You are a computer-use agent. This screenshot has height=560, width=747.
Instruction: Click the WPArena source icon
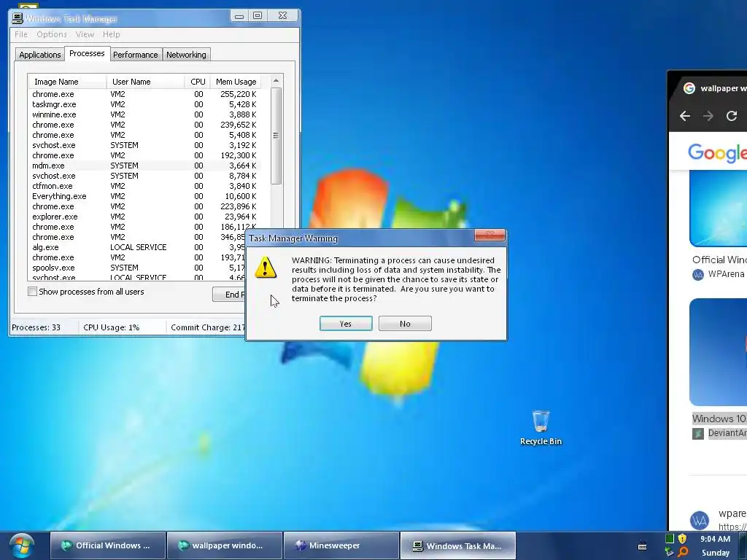click(698, 275)
